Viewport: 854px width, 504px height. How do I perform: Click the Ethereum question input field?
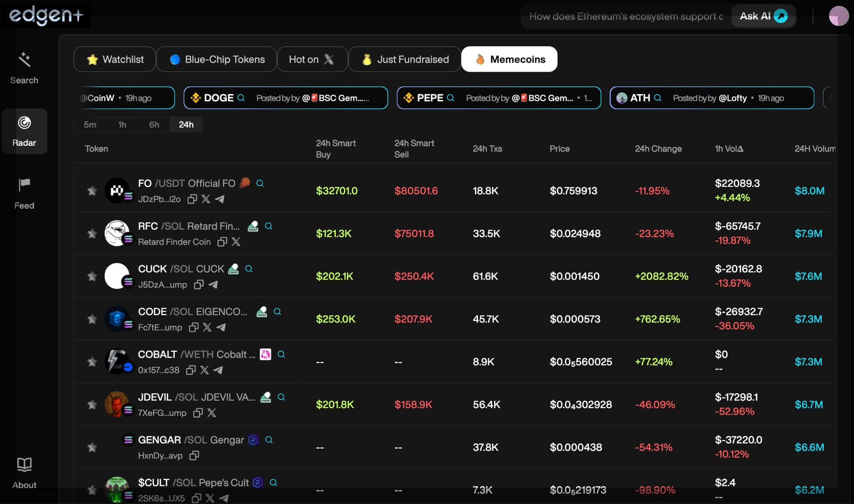pos(621,16)
